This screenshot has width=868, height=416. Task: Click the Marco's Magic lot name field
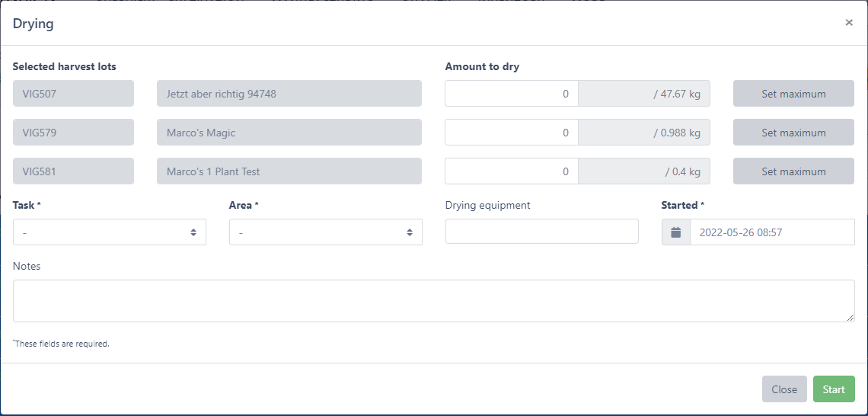coord(289,133)
